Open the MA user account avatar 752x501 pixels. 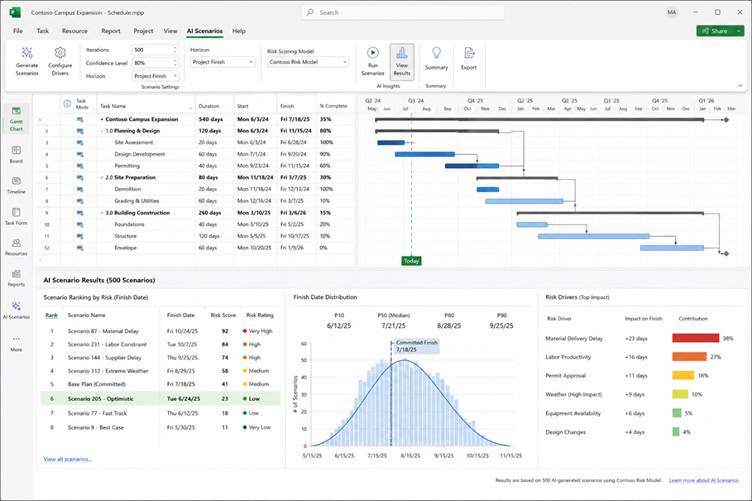tap(671, 12)
